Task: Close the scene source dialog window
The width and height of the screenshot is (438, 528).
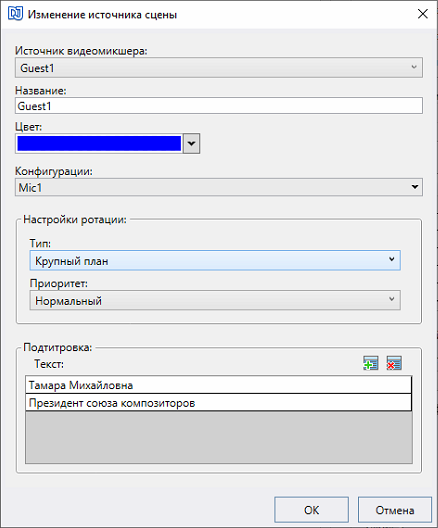Action: (x=423, y=14)
